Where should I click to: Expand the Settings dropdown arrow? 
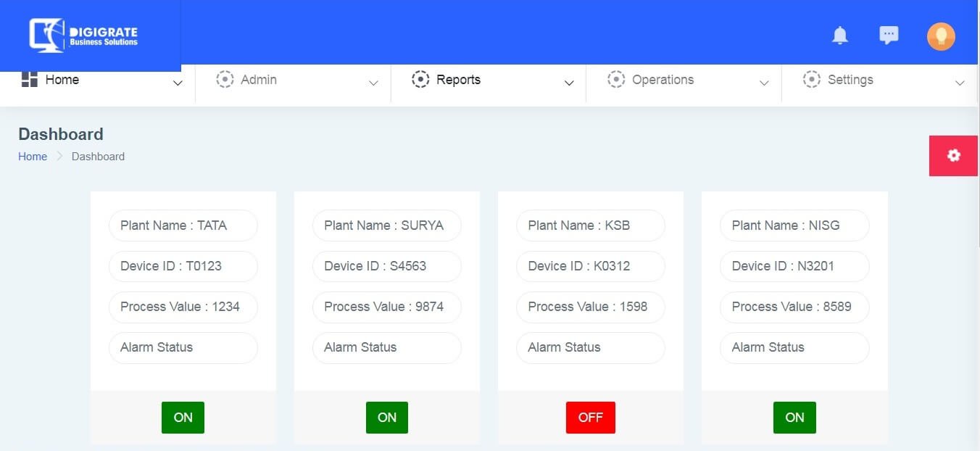pos(960,83)
